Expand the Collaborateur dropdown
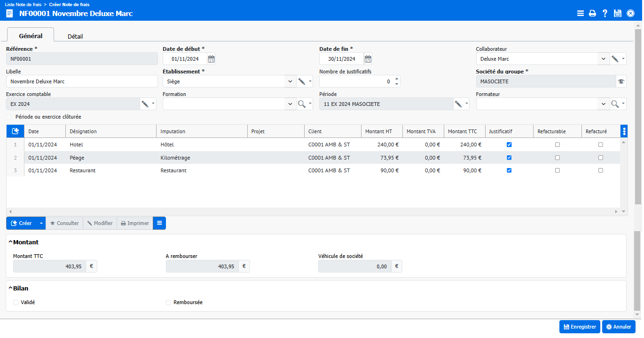Viewport: 644px width, 338px height. click(604, 59)
